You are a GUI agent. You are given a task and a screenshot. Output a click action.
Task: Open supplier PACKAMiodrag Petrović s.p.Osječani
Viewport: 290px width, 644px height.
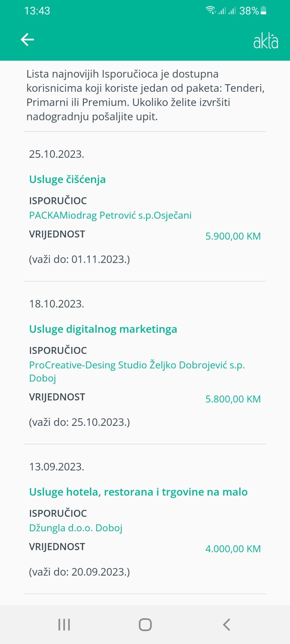(110, 215)
